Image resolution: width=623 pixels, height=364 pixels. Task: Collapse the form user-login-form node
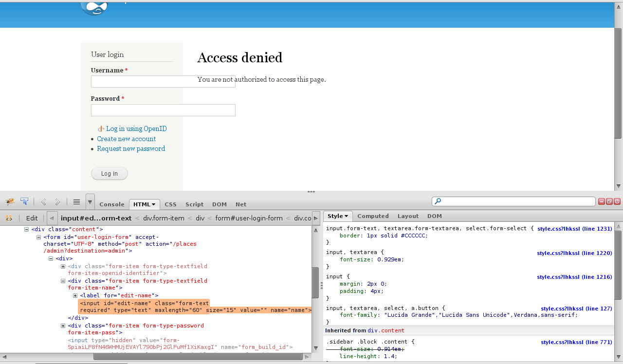[39, 237]
